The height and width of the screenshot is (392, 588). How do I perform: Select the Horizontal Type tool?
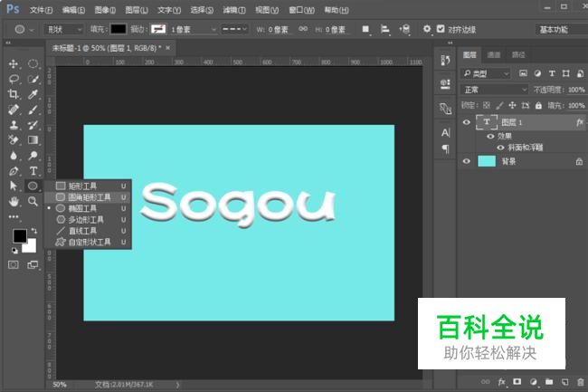33,171
